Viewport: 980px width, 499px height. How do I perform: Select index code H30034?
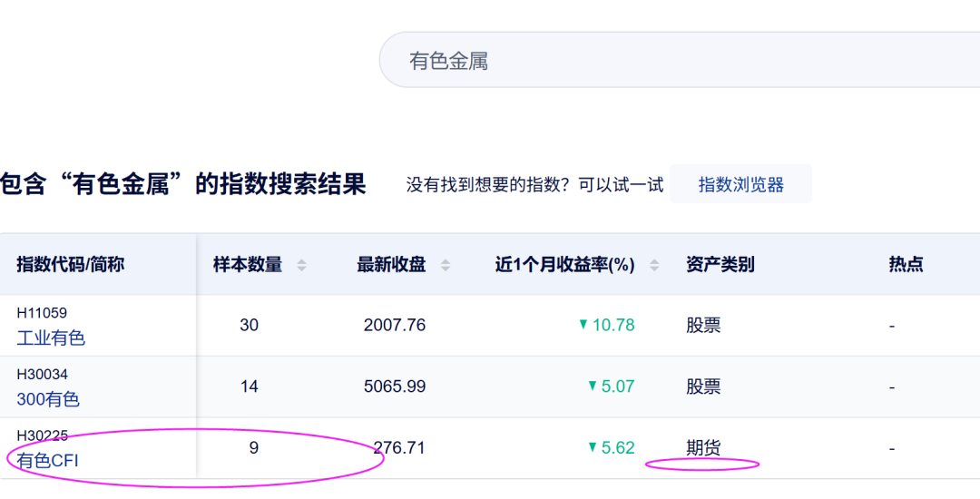[42, 374]
